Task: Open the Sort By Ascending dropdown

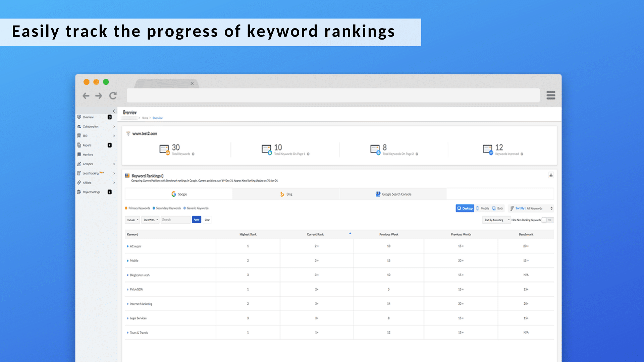Action: point(496,220)
